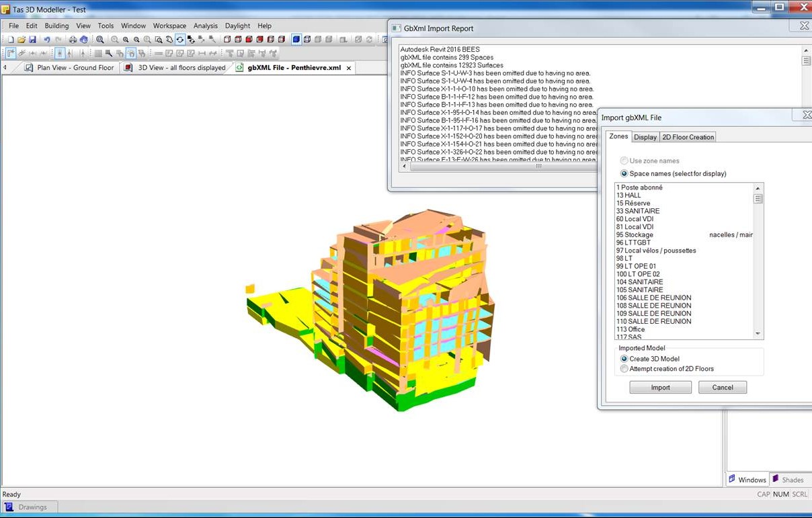Click the Undo arrow icon
The height and width of the screenshot is (518, 812).
point(47,40)
